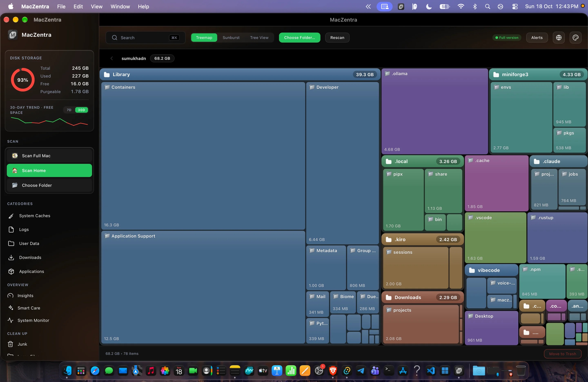Click the search magnifier icon
This screenshot has height=382, width=588.
pyautogui.click(x=114, y=38)
